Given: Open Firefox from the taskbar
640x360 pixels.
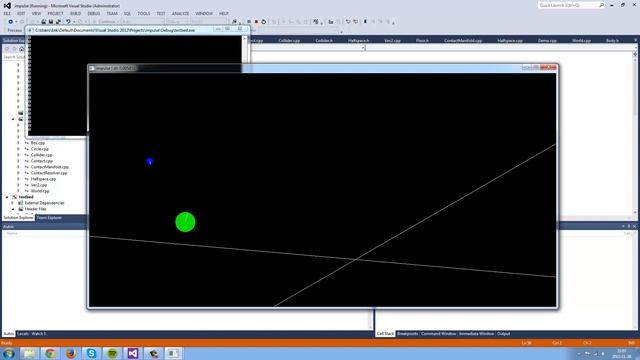Looking at the screenshot, I should point(71,353).
